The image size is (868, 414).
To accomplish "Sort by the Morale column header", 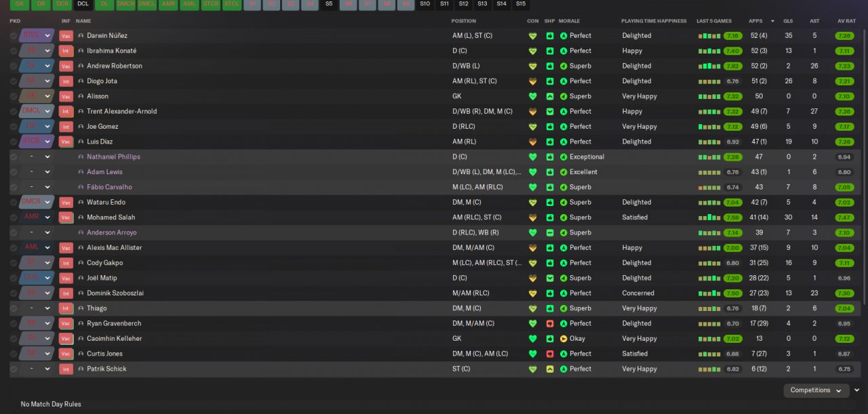I will (569, 21).
